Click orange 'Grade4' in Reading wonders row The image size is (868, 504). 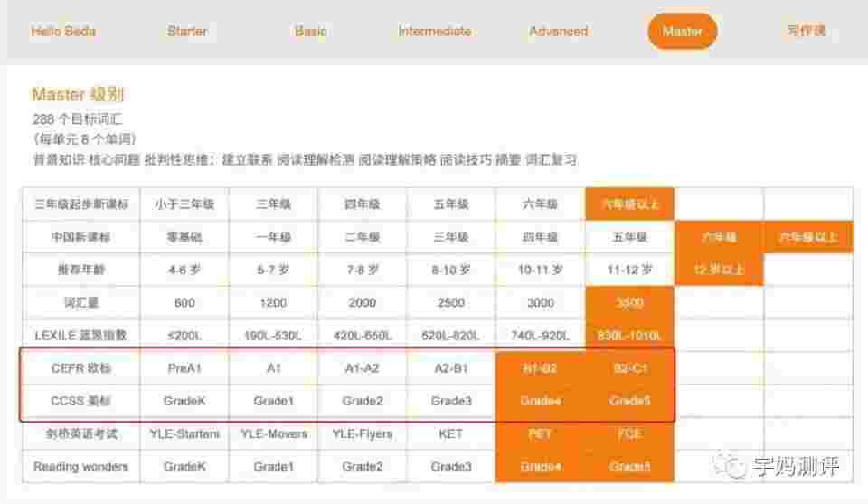[x=541, y=466]
